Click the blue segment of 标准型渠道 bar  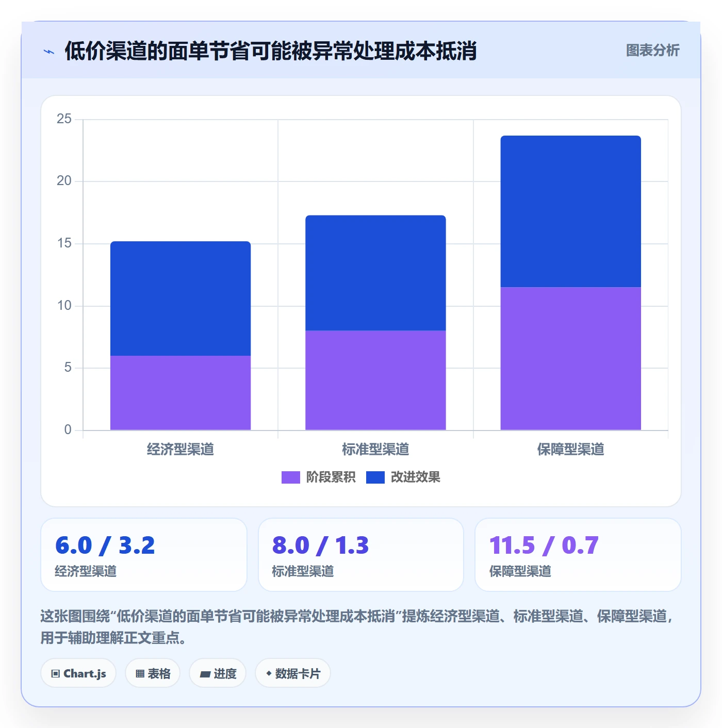[375, 273]
